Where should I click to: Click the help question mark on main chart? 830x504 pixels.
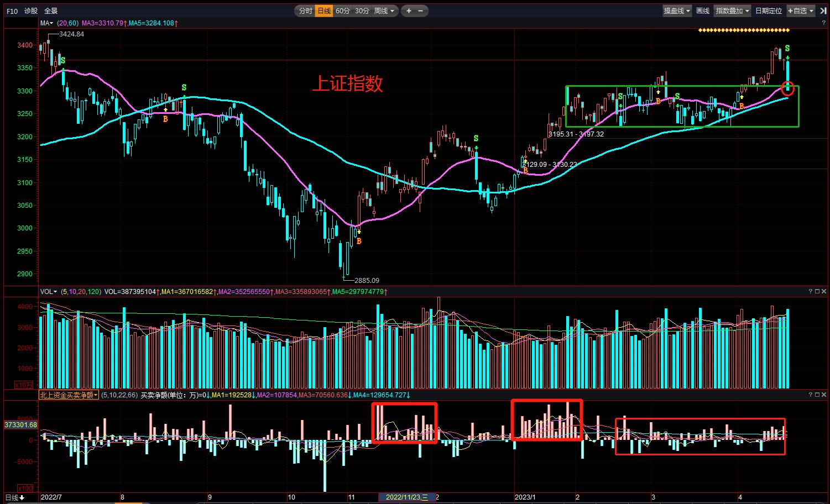pyautogui.click(x=824, y=23)
